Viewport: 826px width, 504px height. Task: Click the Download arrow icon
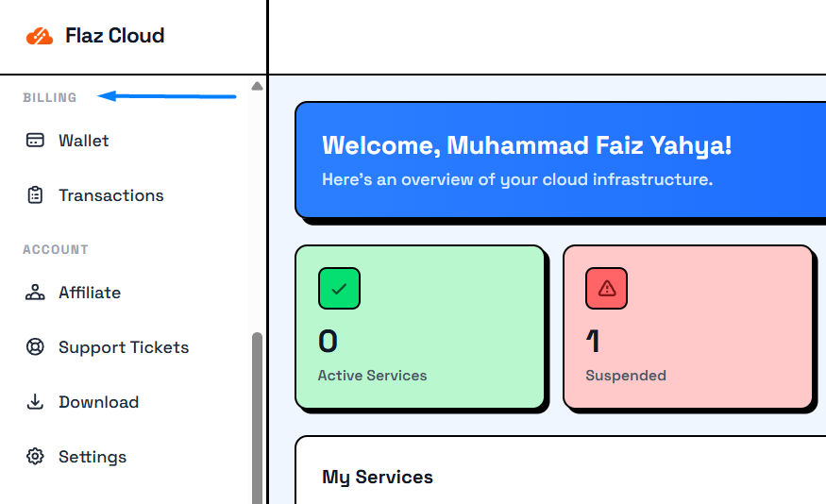pyautogui.click(x=35, y=402)
